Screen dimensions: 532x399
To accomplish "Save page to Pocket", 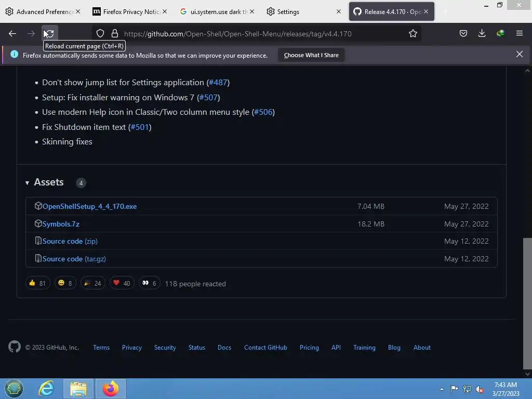I will coord(463,33).
